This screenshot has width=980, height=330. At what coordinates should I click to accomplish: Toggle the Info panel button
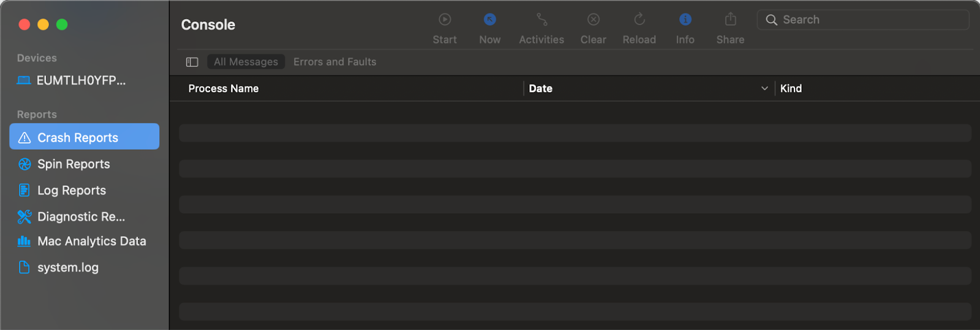[x=685, y=20]
